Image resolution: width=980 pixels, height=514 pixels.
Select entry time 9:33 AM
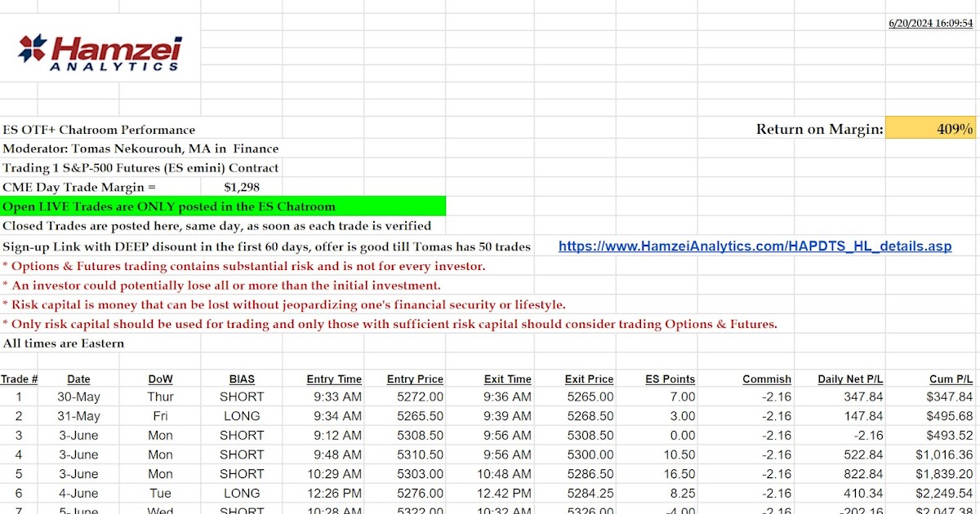[x=337, y=397]
